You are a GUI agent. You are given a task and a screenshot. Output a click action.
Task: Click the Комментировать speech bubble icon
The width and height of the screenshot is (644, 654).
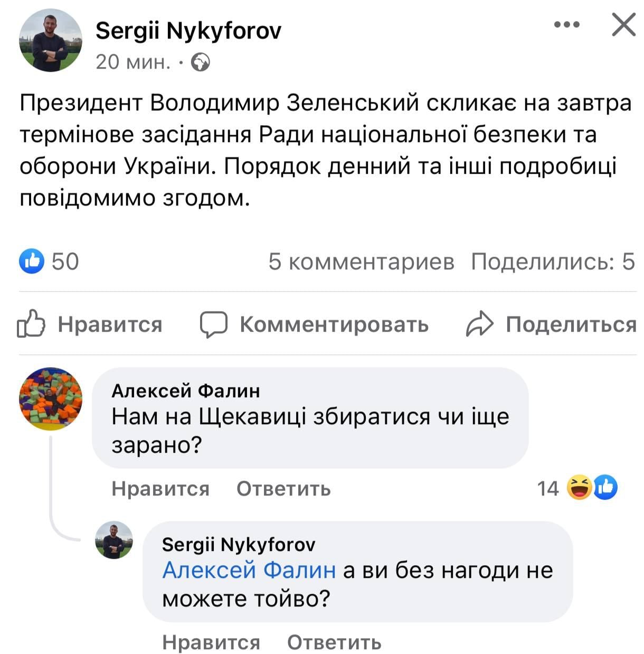tap(214, 324)
